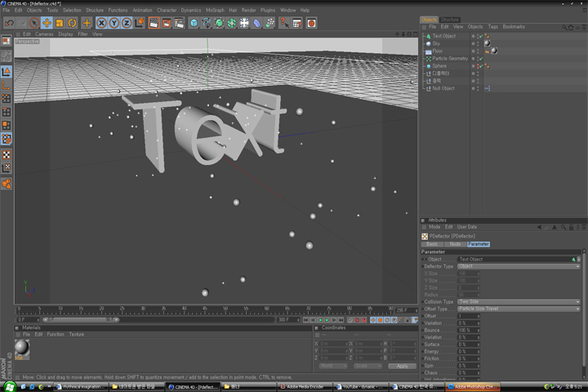
Task: Open the Collision Type dropdown
Action: pos(519,301)
